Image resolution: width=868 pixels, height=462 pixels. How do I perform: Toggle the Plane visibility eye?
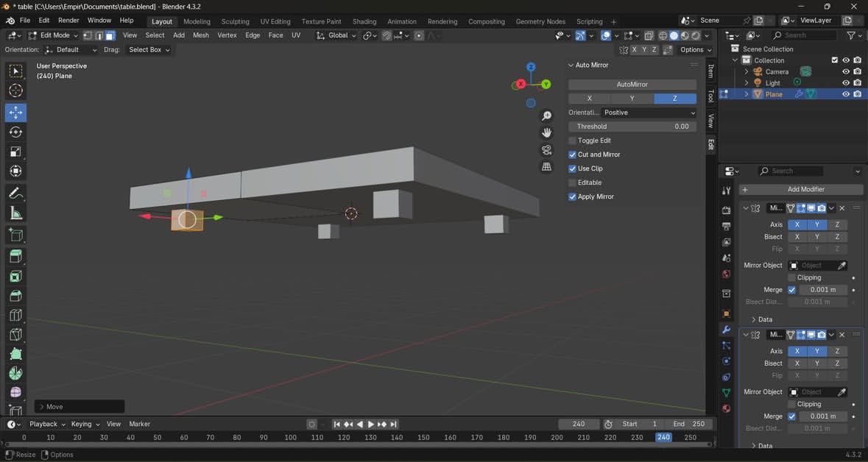(x=846, y=94)
